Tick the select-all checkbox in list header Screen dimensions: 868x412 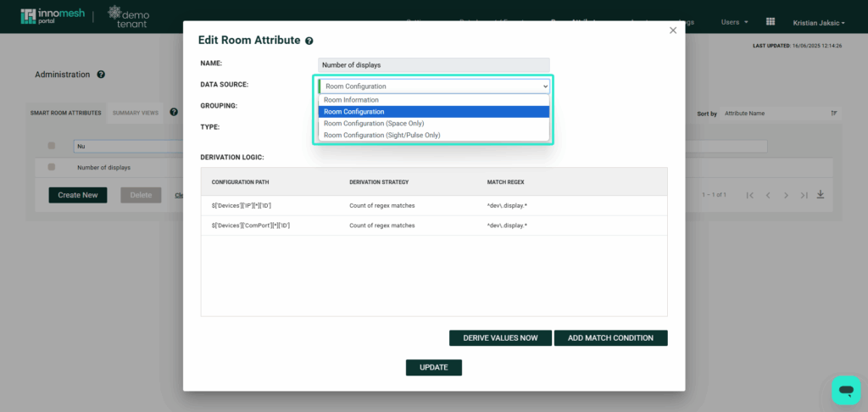[x=52, y=146]
